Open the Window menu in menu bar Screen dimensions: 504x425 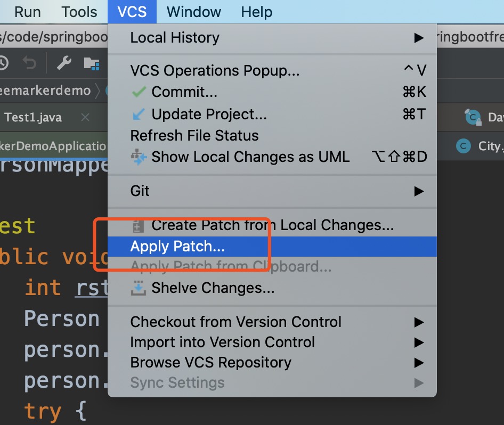[x=193, y=12]
